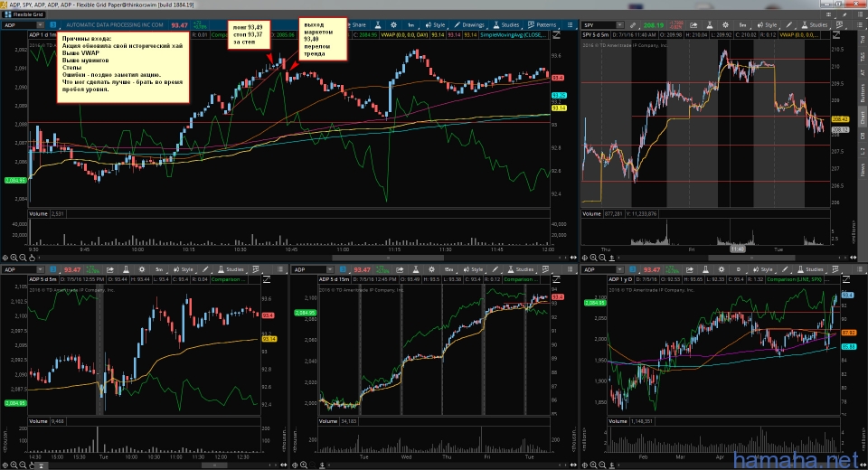Click chain link icon in SPY chart
Image resolution: width=868 pixels, height=470 pixels.
pyautogui.click(x=633, y=25)
